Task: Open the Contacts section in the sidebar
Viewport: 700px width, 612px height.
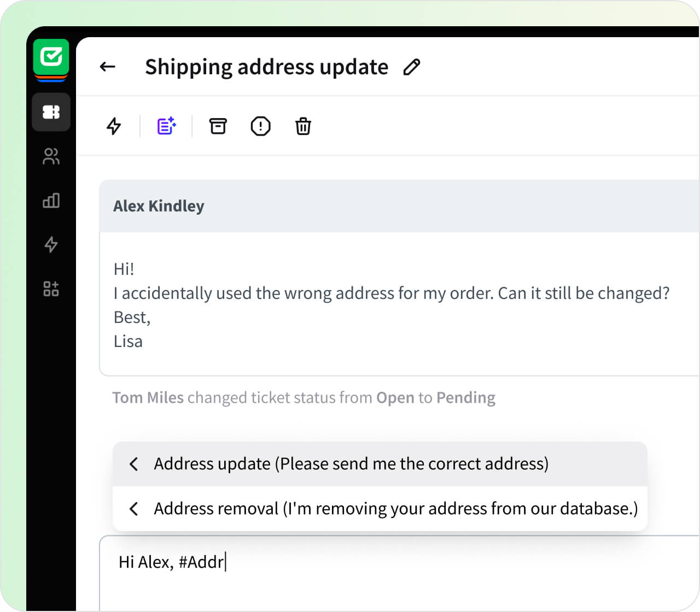Action: (51, 157)
